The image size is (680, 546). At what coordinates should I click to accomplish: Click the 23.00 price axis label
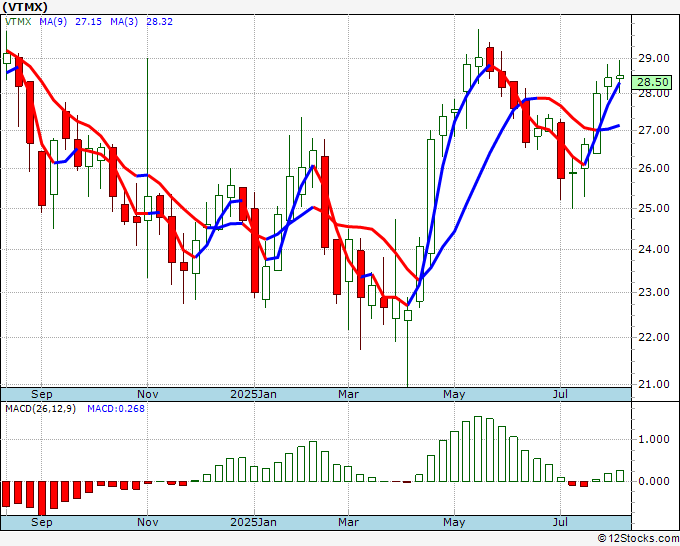coord(653,292)
